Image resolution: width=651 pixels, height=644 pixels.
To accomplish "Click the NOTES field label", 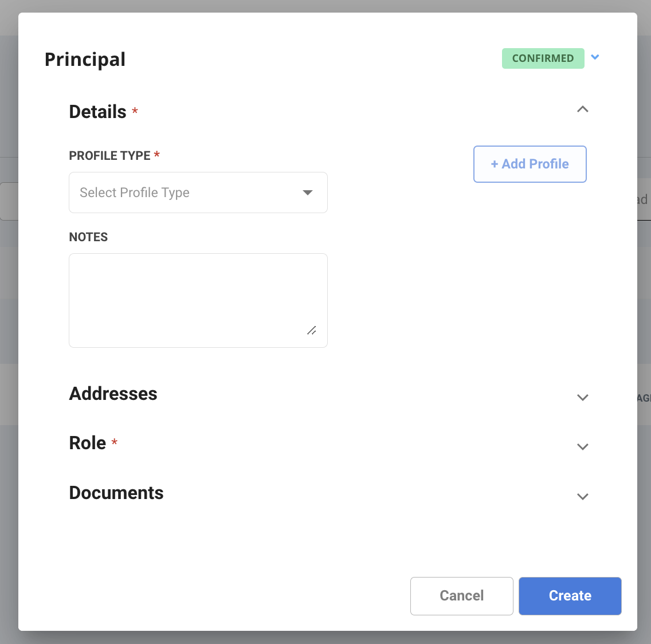I will (88, 237).
